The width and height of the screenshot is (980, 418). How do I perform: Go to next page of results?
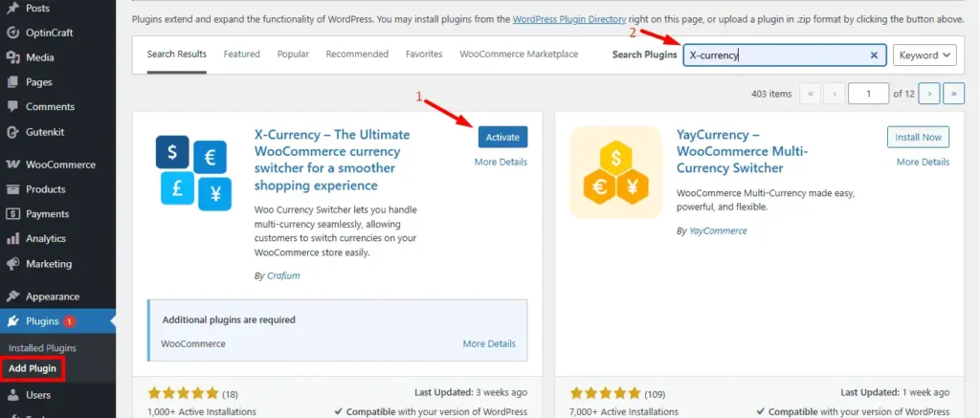tap(929, 94)
